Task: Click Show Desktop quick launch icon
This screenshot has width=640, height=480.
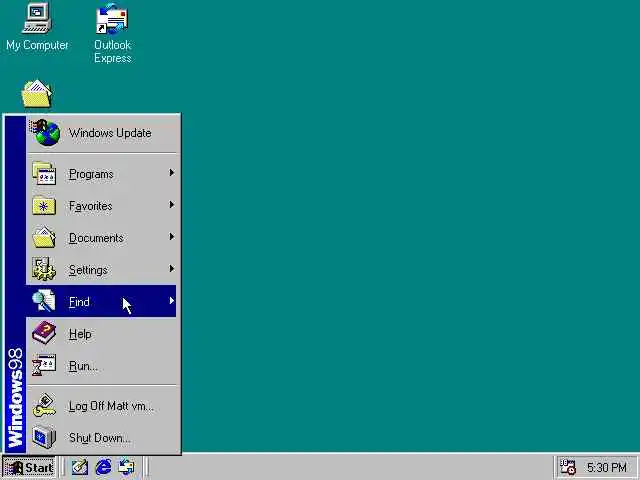Action: pyautogui.click(x=80, y=467)
